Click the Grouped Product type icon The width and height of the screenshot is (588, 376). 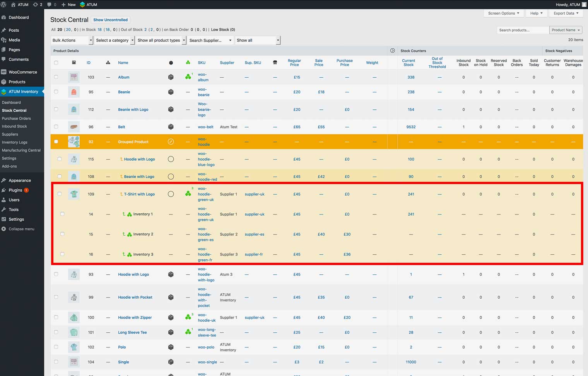[171, 142]
